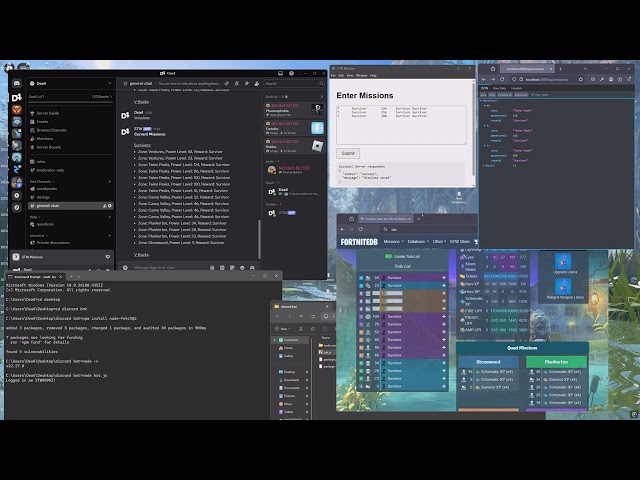Open the emoji picker in Discord message bar
This screenshot has width=640, height=480.
[x=242, y=268]
